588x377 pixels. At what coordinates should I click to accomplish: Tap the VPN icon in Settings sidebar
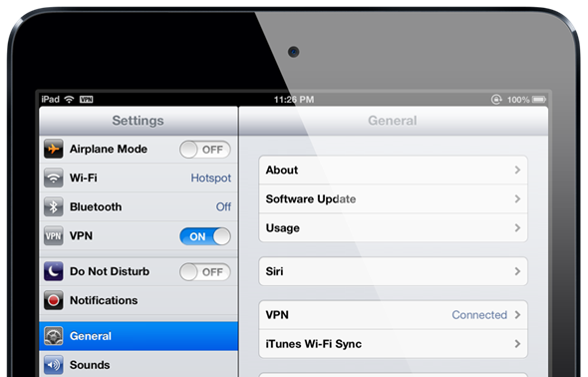pos(53,236)
